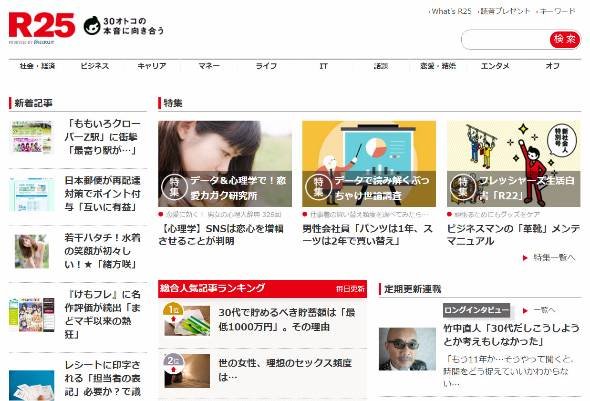590x401 pixels.
Task: Open the 緒方咲 swimsuit article thumbnail
Action: click(x=32, y=251)
